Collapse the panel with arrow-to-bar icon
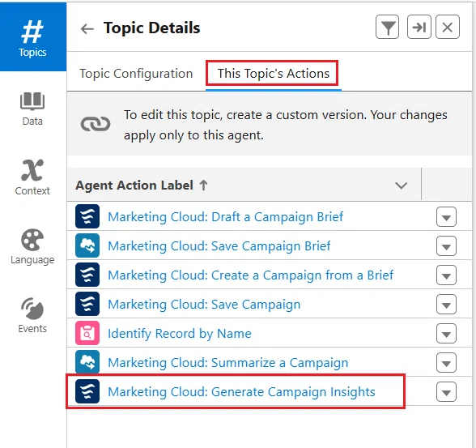 [x=419, y=27]
